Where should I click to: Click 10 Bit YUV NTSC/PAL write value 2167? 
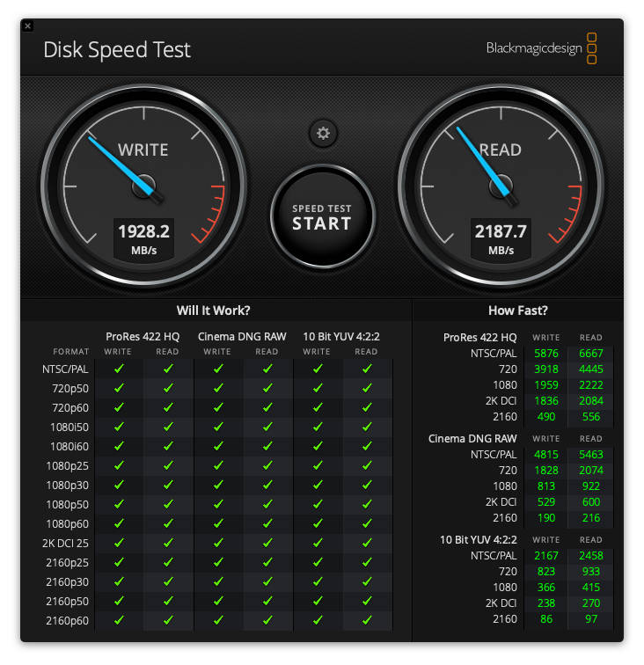pos(546,556)
